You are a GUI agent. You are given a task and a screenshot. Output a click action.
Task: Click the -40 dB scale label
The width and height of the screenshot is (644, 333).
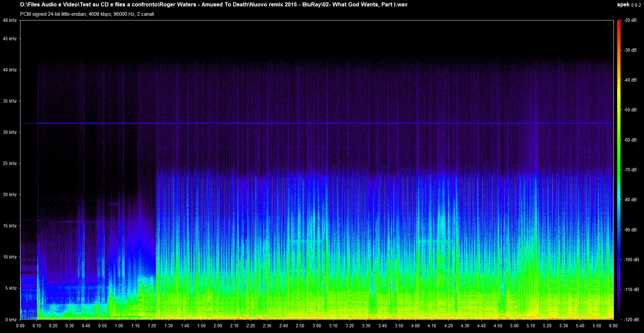point(630,80)
